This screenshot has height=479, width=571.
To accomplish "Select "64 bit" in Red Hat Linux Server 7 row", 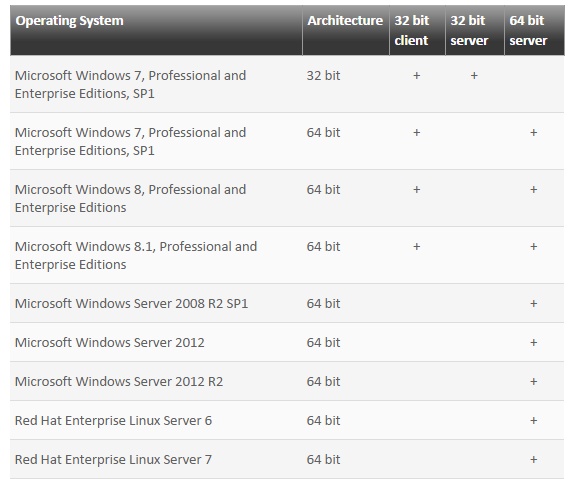I will coord(323,459).
